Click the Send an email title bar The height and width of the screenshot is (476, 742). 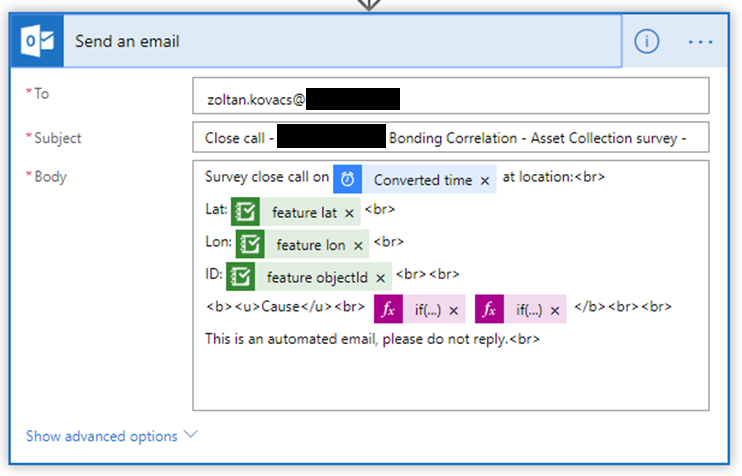316,41
